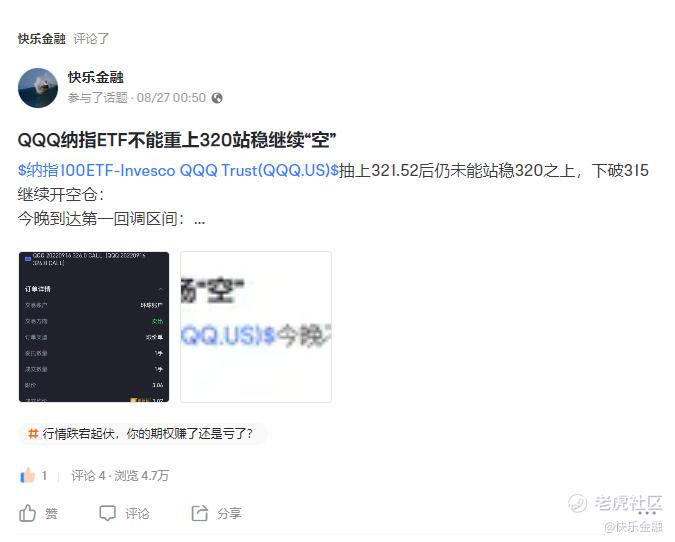
Task: Click the thumbs-up 赞 icon
Action: pos(28,513)
